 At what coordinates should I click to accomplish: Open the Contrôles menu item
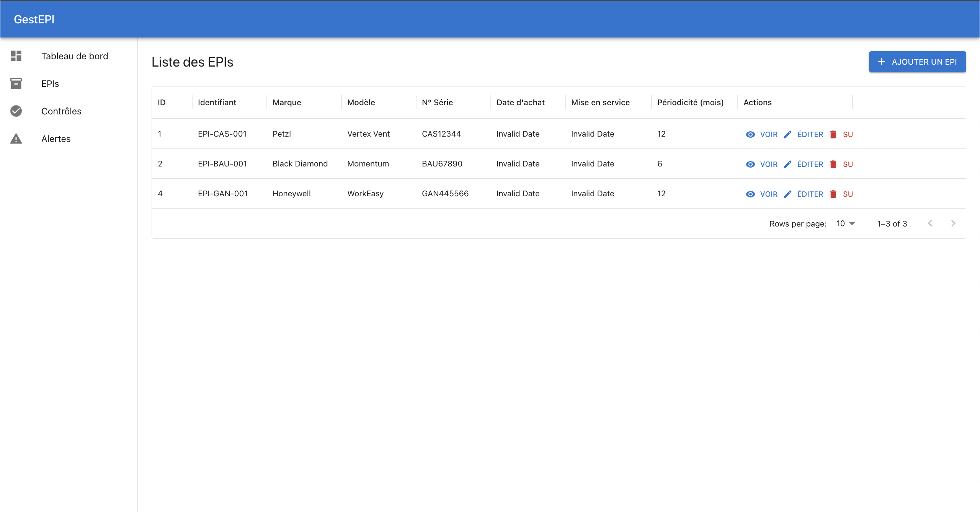pos(61,111)
